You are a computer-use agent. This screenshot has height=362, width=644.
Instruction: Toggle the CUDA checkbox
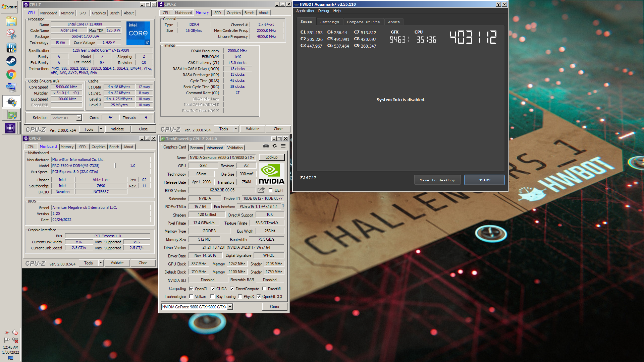(213, 289)
